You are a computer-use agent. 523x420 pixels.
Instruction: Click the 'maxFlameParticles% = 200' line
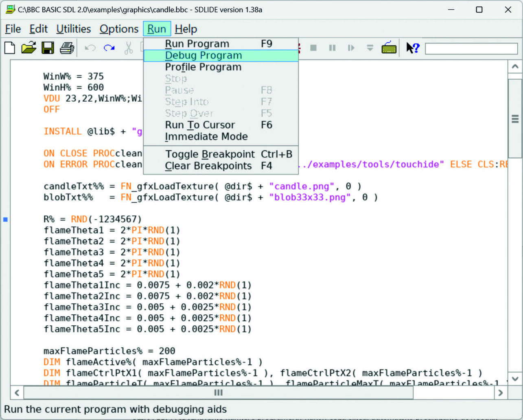click(109, 351)
